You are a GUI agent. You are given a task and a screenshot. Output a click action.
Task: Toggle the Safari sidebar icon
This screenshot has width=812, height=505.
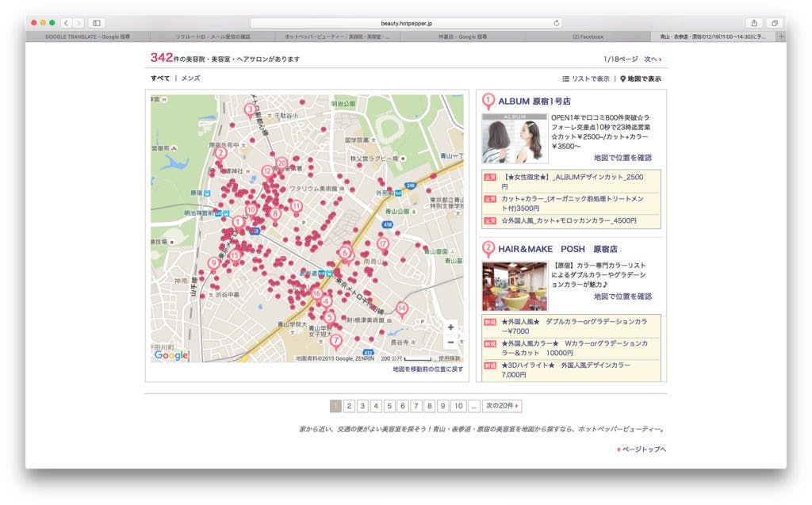point(96,23)
